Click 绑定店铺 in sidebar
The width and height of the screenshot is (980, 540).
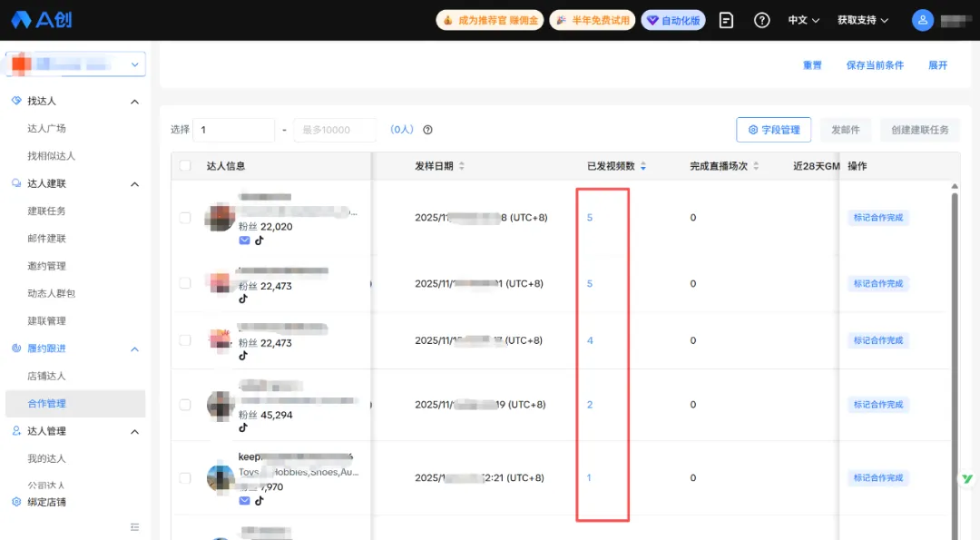(46, 502)
